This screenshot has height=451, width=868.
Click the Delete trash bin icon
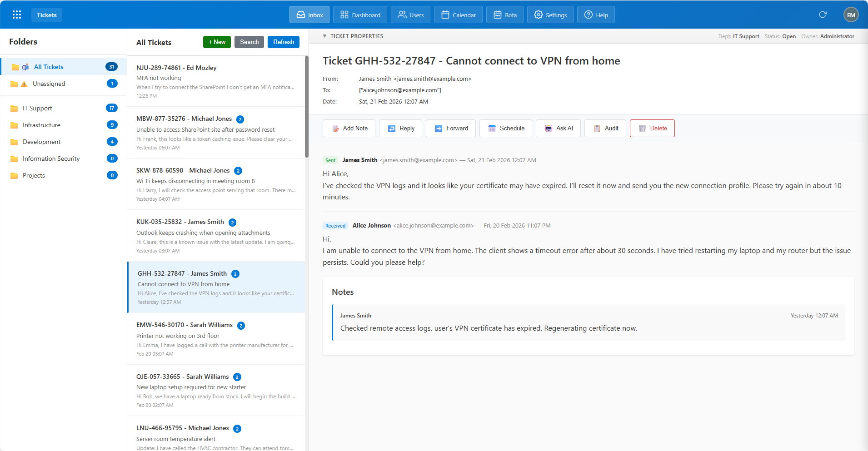(643, 129)
